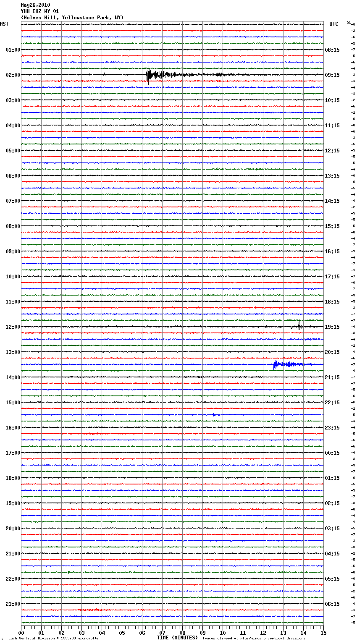Click the 00:15 UTC row label

point(332,453)
